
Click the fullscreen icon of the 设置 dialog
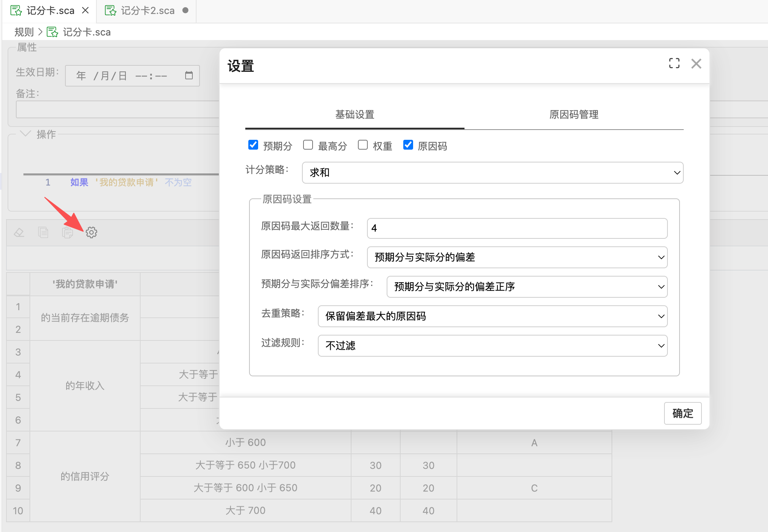[674, 63]
